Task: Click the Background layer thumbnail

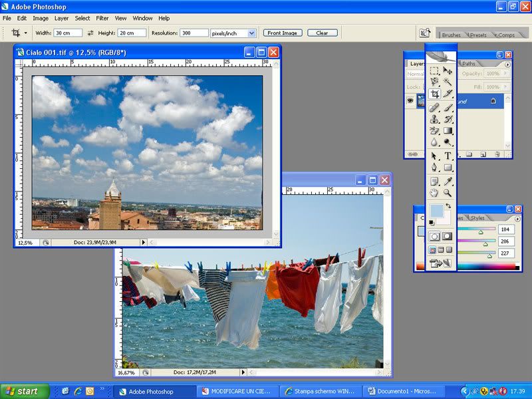Action: tap(421, 101)
